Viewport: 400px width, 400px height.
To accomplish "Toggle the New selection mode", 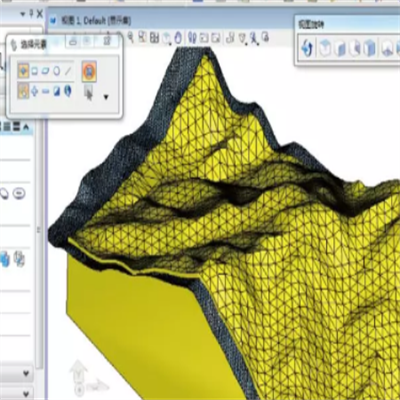I will pos(23,91).
